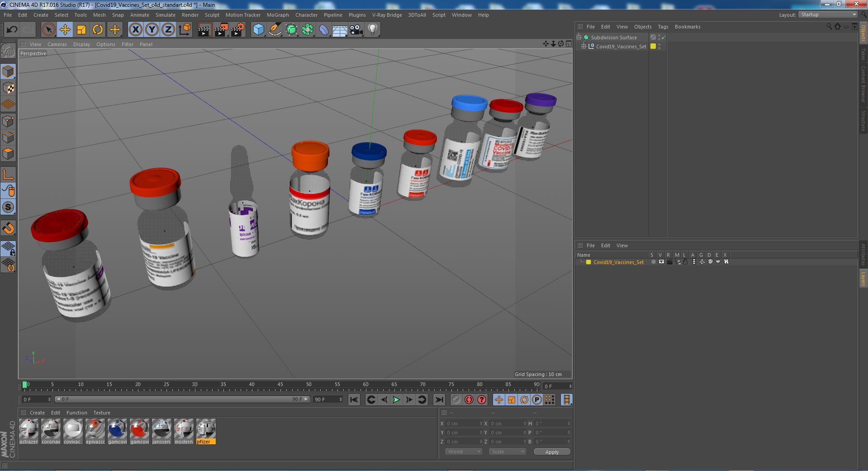This screenshot has height=471, width=868.
Task: Toggle the Subdivision Surface enable checkmark
Action: coord(664,38)
